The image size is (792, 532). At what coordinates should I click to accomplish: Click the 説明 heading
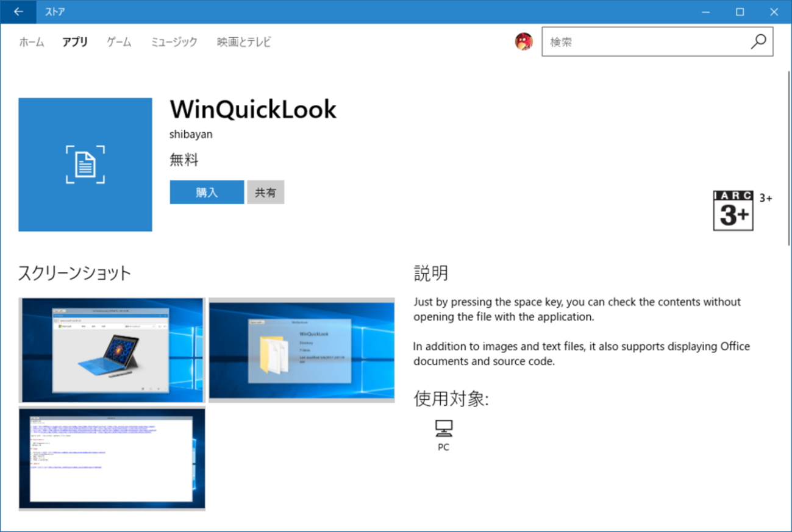coord(431,273)
